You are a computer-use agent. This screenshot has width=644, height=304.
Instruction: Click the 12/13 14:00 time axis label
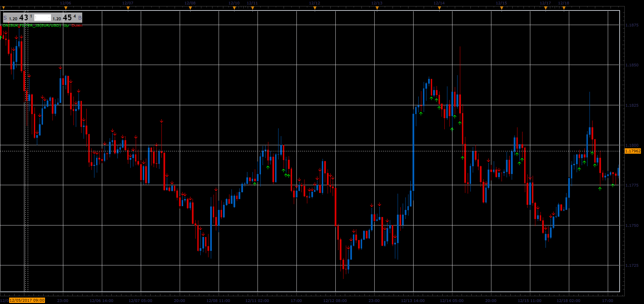[413, 301]
